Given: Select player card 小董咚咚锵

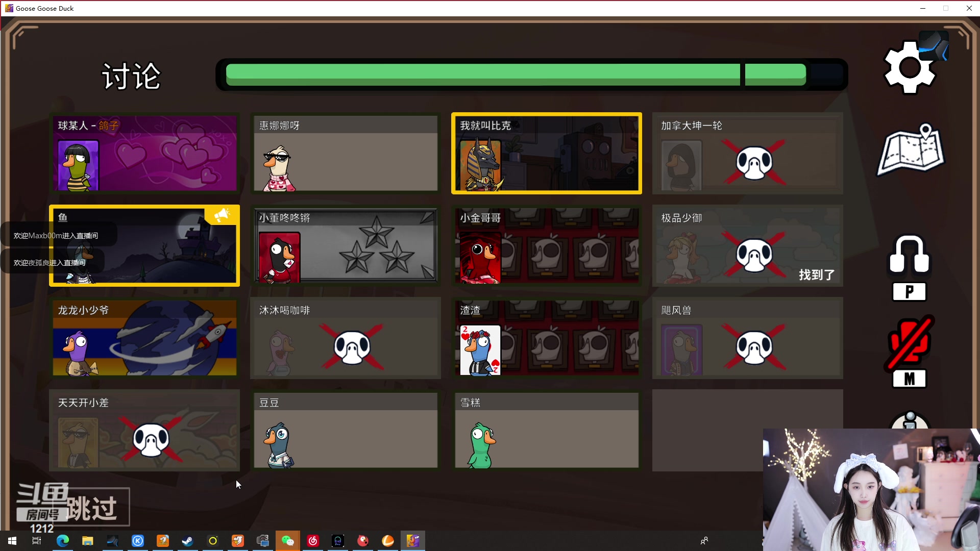Looking at the screenshot, I should click(x=346, y=245).
